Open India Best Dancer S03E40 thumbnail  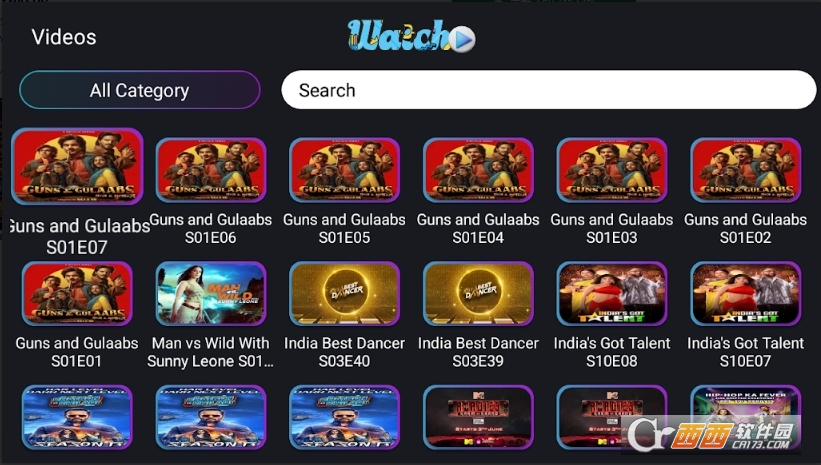[345, 294]
